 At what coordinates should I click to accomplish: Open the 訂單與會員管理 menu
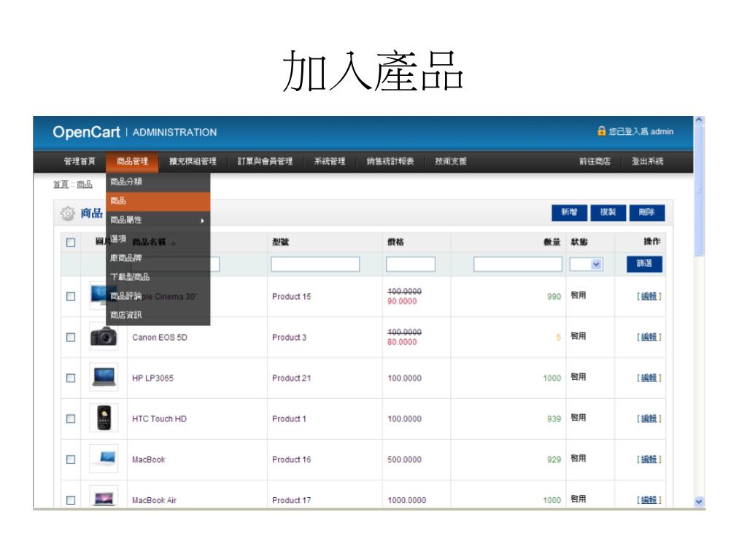[x=266, y=161]
